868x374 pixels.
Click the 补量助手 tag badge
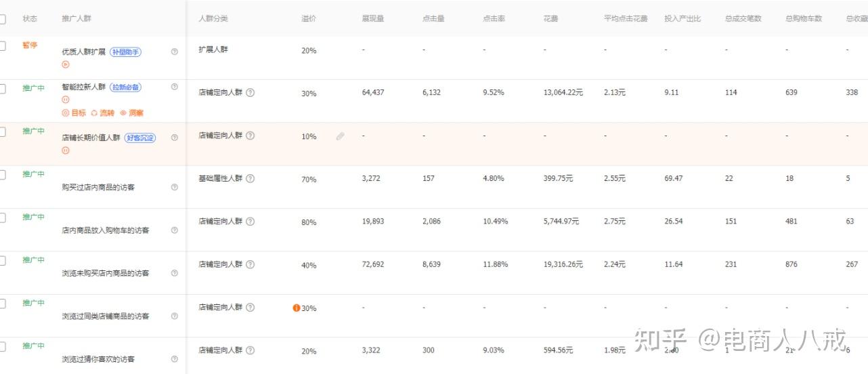(126, 51)
